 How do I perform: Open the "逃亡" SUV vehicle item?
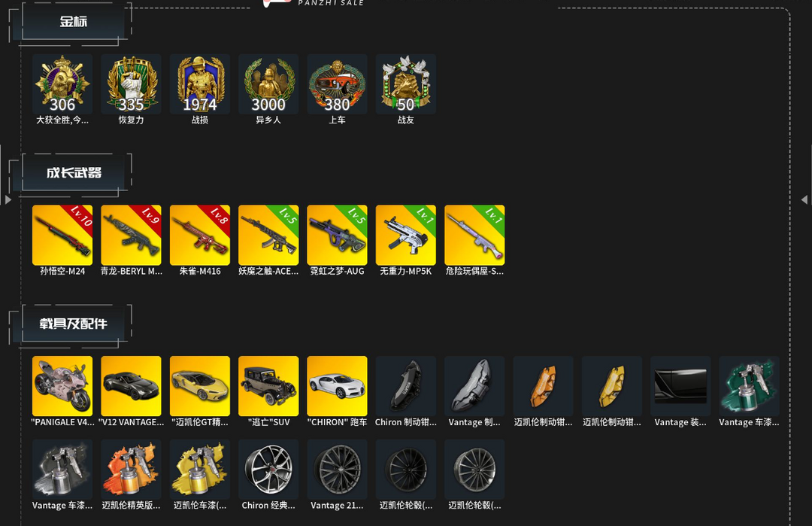(x=268, y=386)
